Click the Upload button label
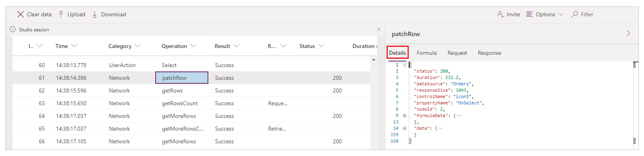Viewport: 644px width, 156px height. point(76,14)
